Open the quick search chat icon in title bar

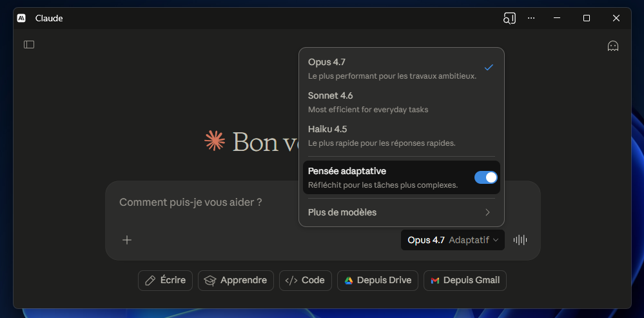509,18
